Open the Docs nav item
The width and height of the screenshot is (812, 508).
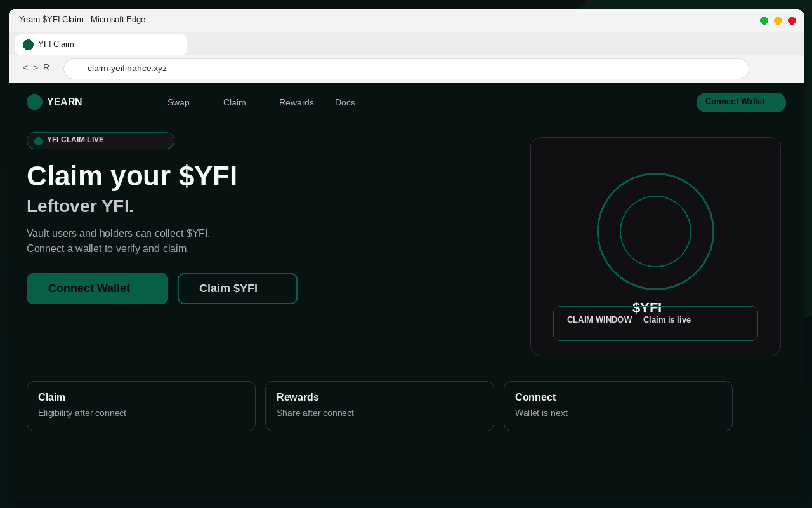[345, 102]
